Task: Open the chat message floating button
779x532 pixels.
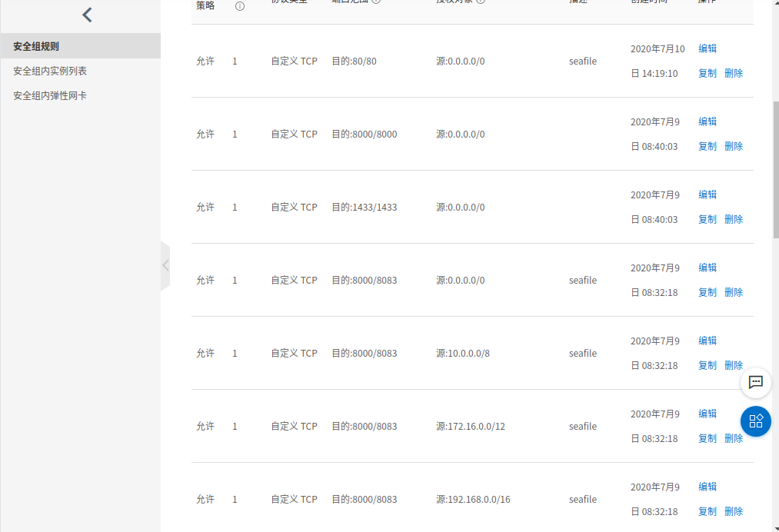Action: click(755, 382)
